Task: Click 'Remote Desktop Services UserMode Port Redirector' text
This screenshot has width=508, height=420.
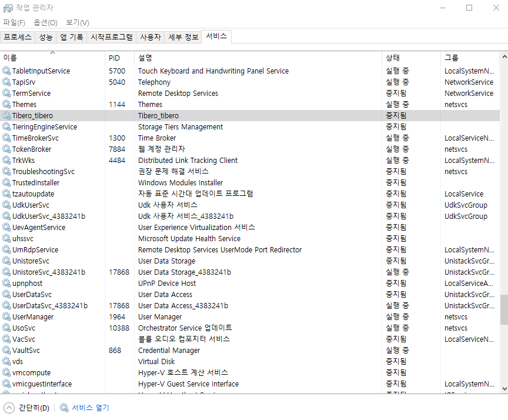Action: tap(220, 250)
